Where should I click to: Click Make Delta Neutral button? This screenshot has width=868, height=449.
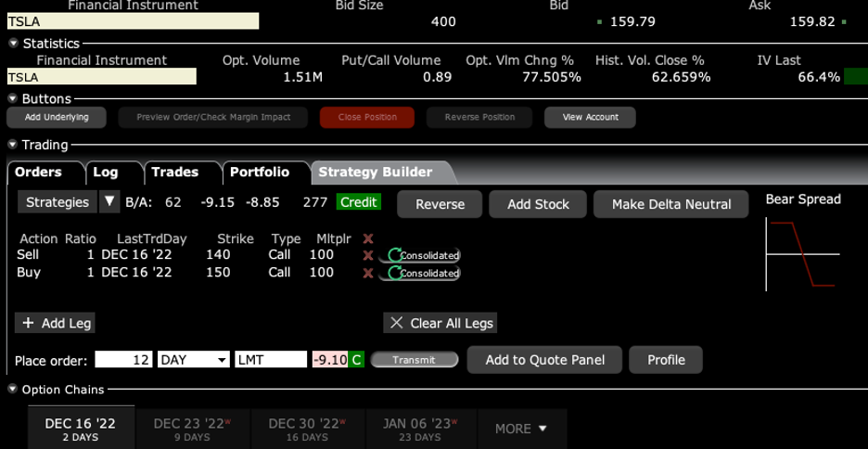coord(670,204)
